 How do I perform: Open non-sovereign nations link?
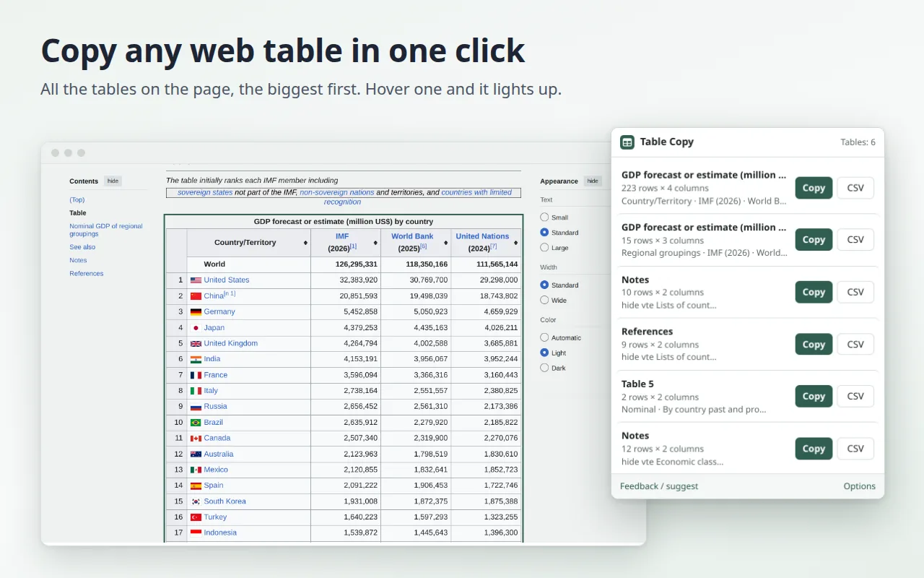pos(336,193)
